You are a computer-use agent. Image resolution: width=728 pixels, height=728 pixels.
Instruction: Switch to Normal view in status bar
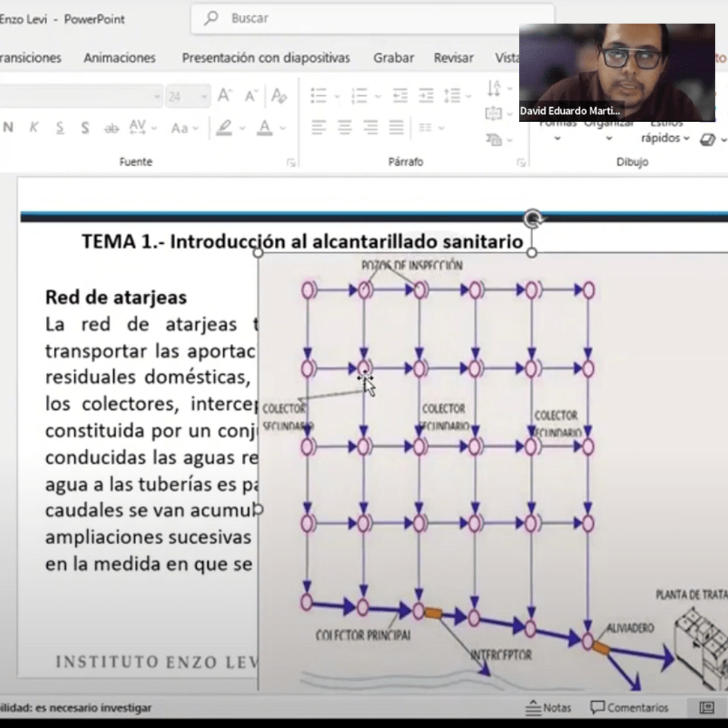pyautogui.click(x=706, y=708)
